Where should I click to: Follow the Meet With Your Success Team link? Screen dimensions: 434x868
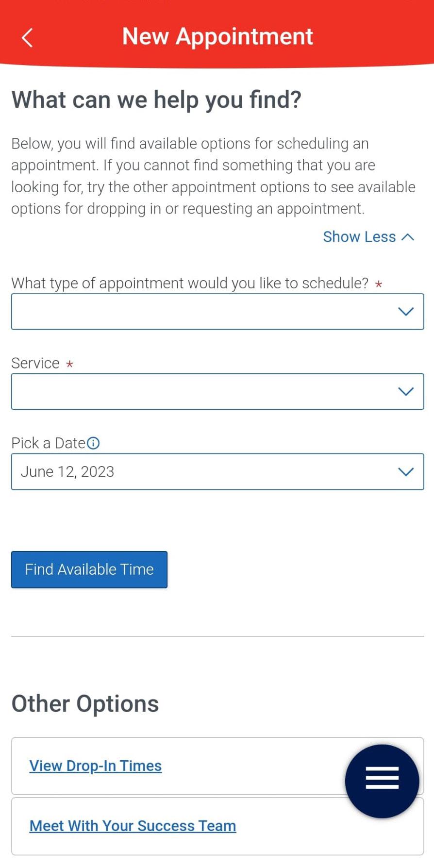coord(133,826)
